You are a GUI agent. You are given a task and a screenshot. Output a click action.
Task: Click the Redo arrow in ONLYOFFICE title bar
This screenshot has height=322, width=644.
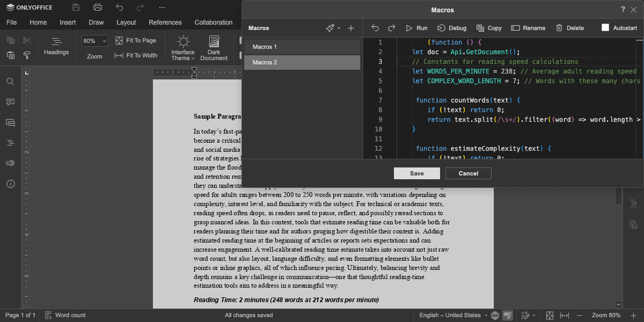coord(141,8)
